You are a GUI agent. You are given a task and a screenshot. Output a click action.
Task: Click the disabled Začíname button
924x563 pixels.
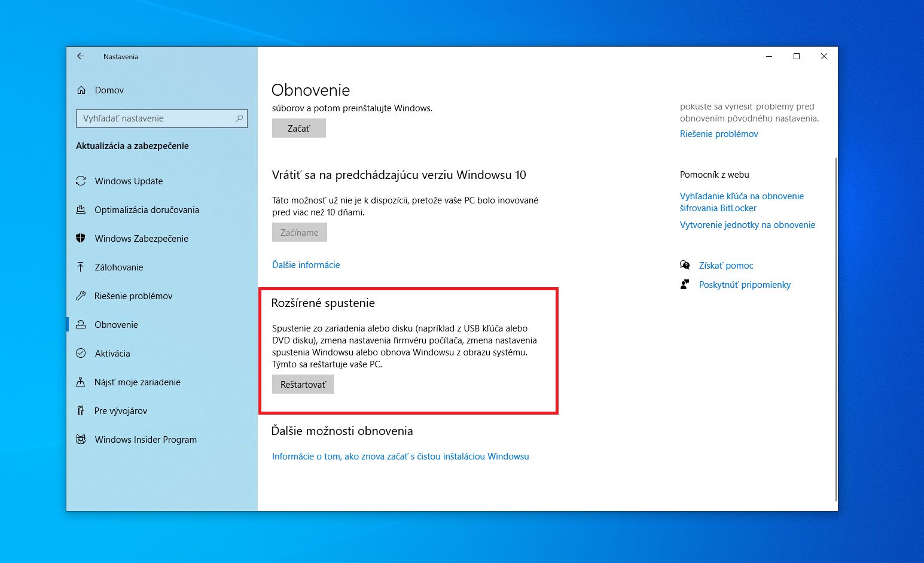coord(300,232)
